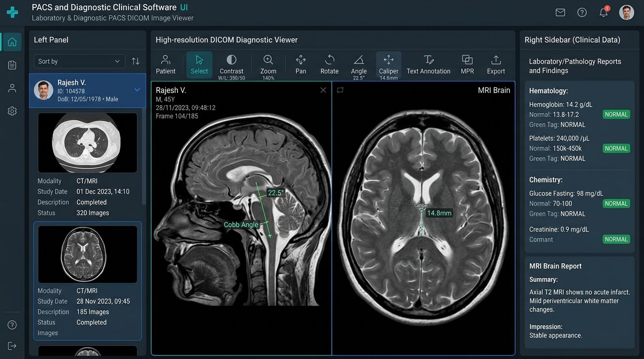The width and height of the screenshot is (644, 359).
Task: Click the NORMAL tag beside Hemoglobin
Action: [x=616, y=115]
